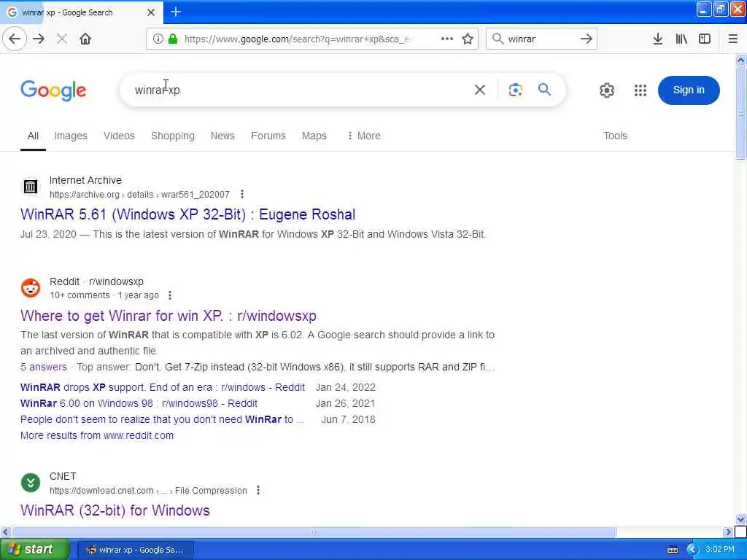Click the Sign in button
Viewport: 747px width, 560px height.
[x=689, y=90]
